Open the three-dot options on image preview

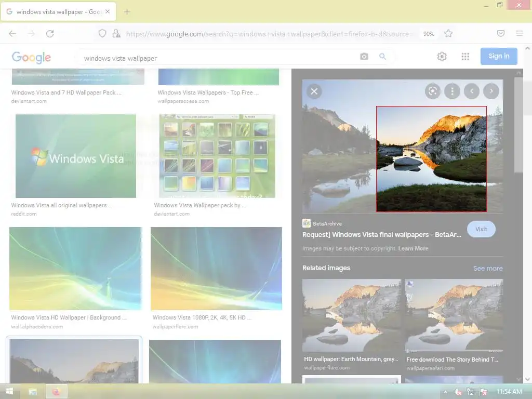click(x=452, y=91)
